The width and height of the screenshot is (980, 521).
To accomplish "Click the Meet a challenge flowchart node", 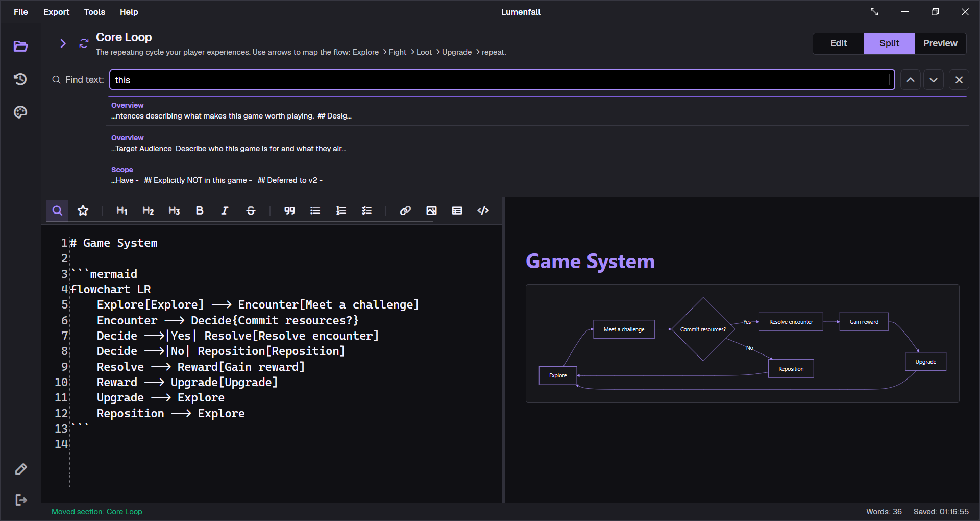I will point(624,329).
